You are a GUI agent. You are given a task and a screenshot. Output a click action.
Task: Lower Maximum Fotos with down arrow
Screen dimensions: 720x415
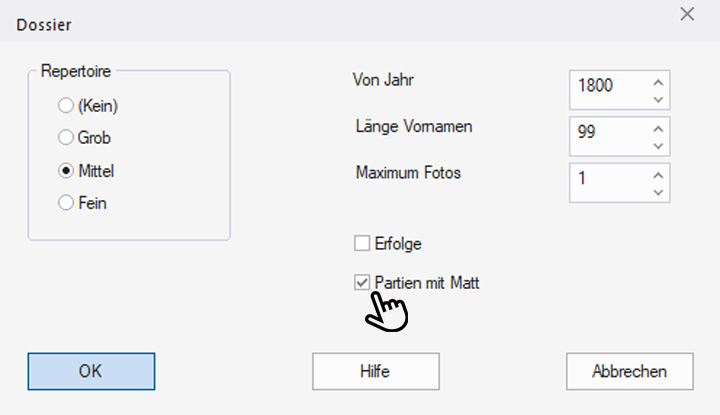point(657,190)
